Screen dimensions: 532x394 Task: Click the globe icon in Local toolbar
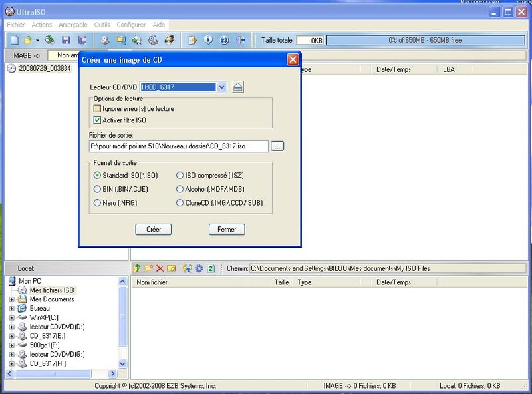187,268
